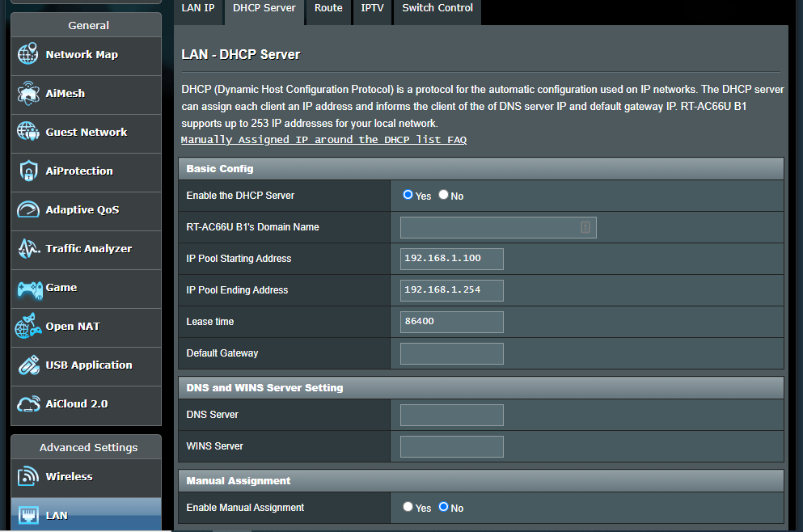Open Traffic Analyzer via its icon
The image size is (803, 532).
[x=28, y=249]
